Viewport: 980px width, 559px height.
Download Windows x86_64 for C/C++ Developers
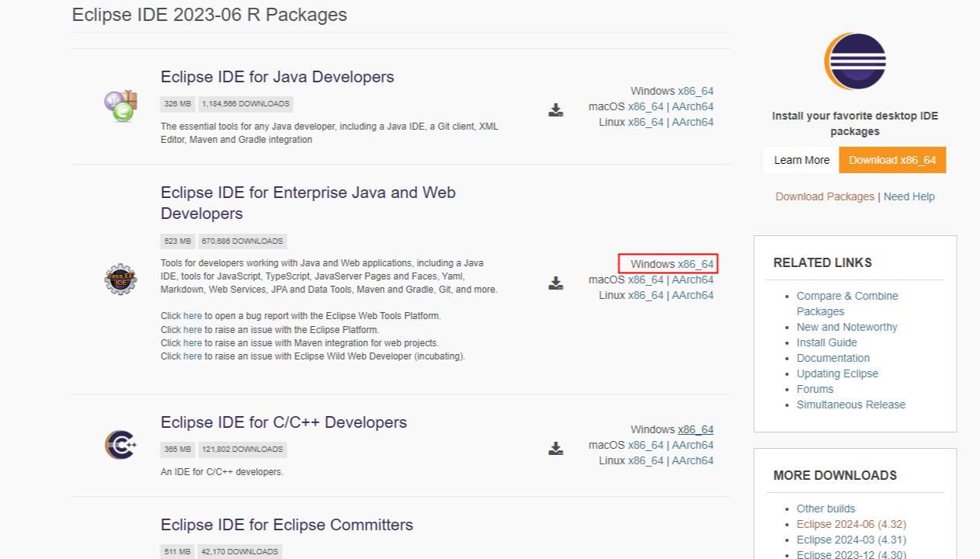[696, 429]
